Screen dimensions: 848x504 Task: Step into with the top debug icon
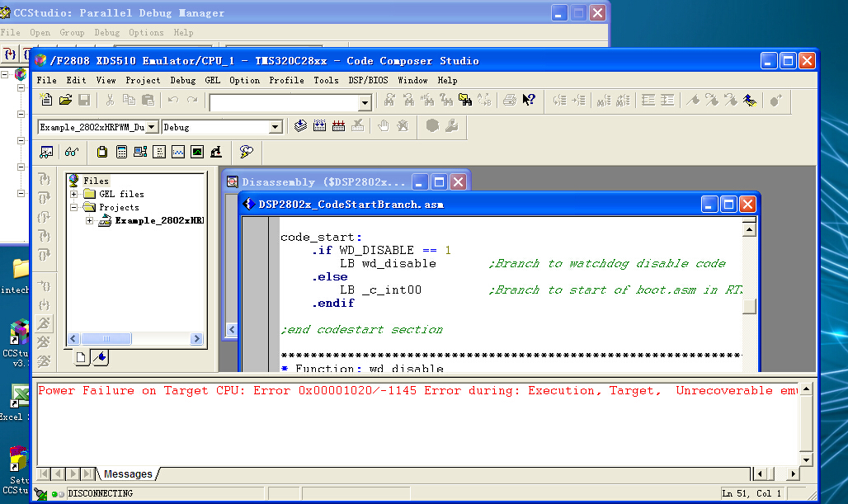click(x=45, y=179)
